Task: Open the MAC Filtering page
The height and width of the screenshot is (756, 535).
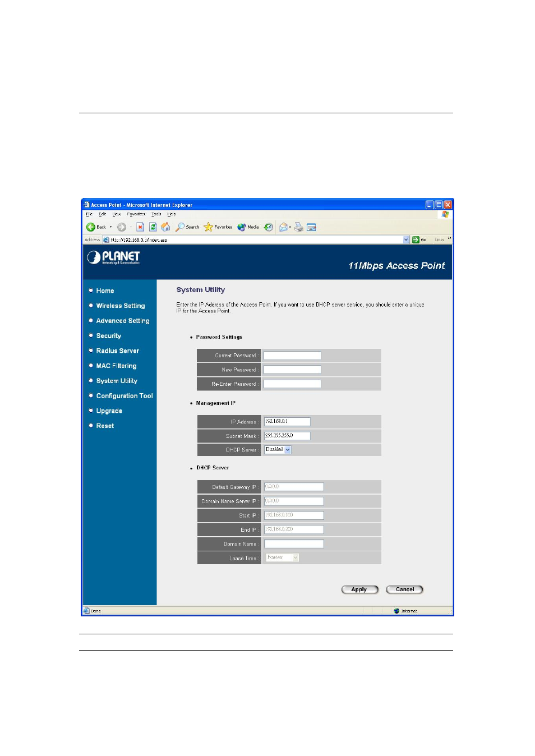Action: [116, 366]
